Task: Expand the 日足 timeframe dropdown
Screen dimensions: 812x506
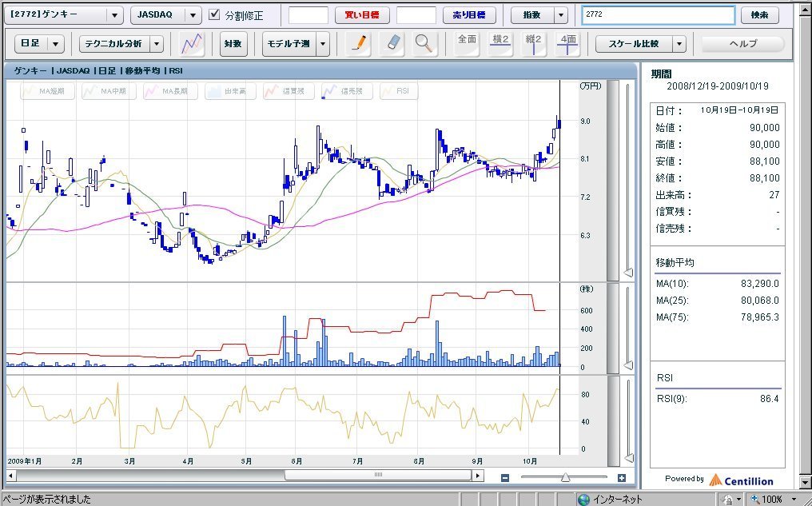Action: 56,45
